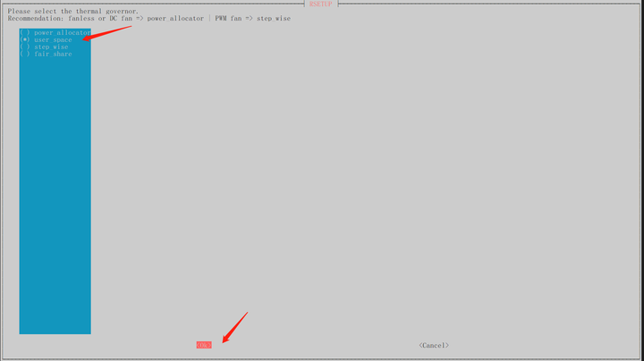Cancel the thermal governor dialog
The image size is (644, 361).
(x=434, y=346)
